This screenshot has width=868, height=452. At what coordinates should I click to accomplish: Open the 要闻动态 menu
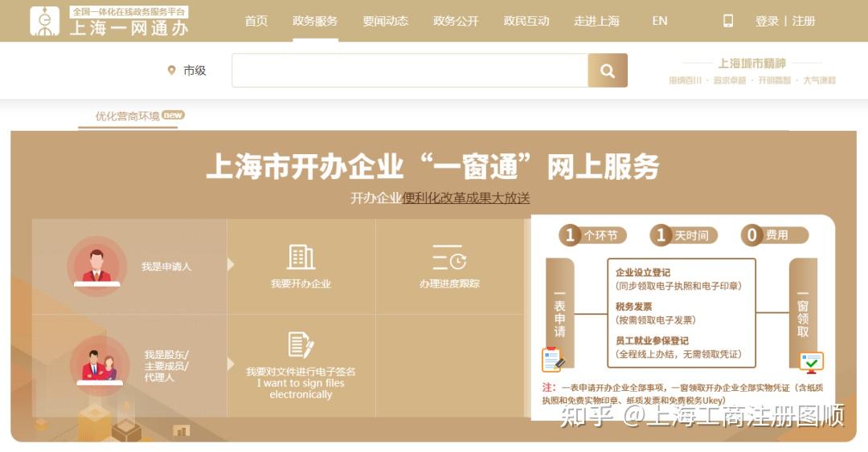(x=385, y=21)
